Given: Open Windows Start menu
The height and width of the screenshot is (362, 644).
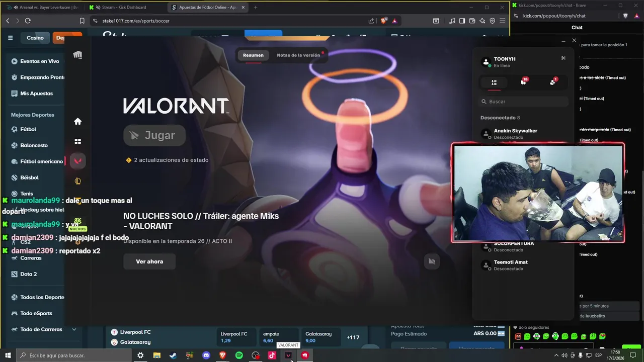Looking at the screenshot, I should click(x=8, y=355).
